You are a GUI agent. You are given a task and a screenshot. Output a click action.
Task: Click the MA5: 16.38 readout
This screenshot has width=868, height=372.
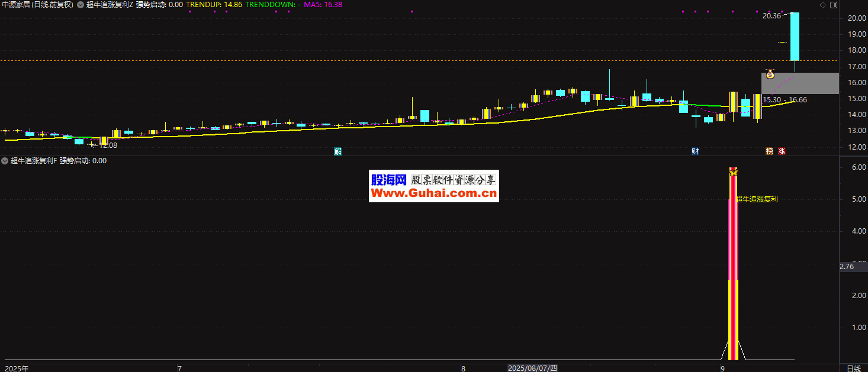pyautogui.click(x=323, y=5)
